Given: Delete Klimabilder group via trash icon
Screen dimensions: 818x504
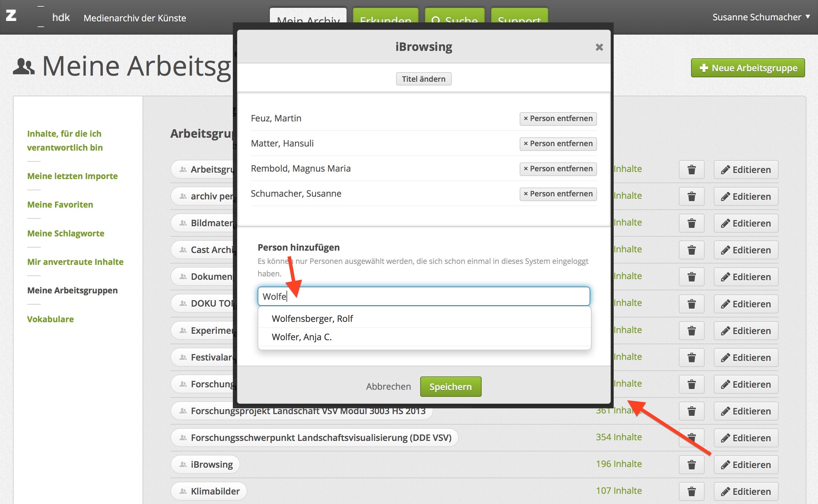Looking at the screenshot, I should pos(691,491).
